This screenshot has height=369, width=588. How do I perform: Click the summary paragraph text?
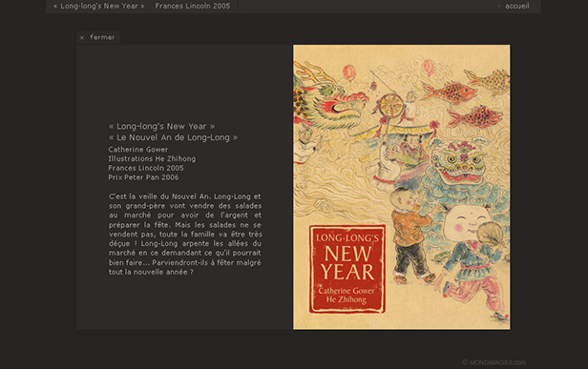point(185,235)
